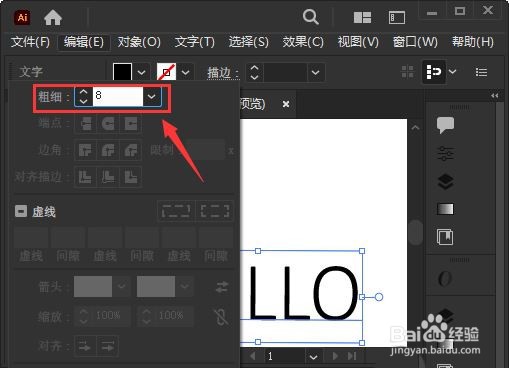Click the 粗细 weight input field

pos(118,97)
